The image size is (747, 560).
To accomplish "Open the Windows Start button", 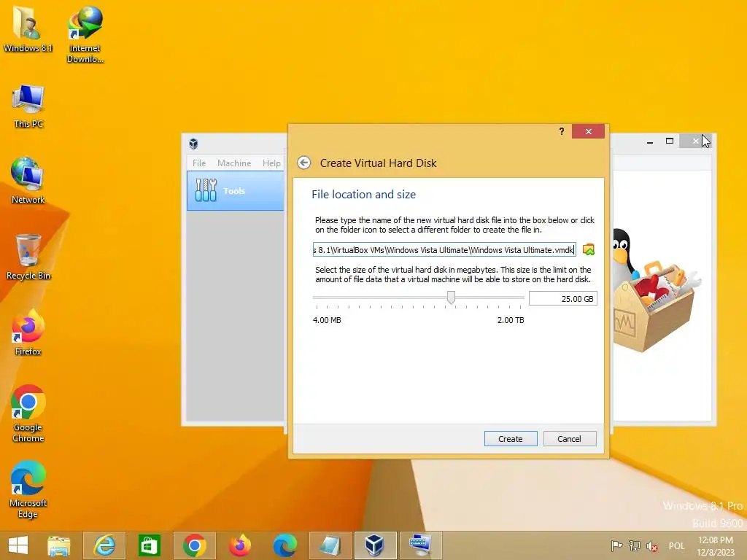I will pos(18,545).
